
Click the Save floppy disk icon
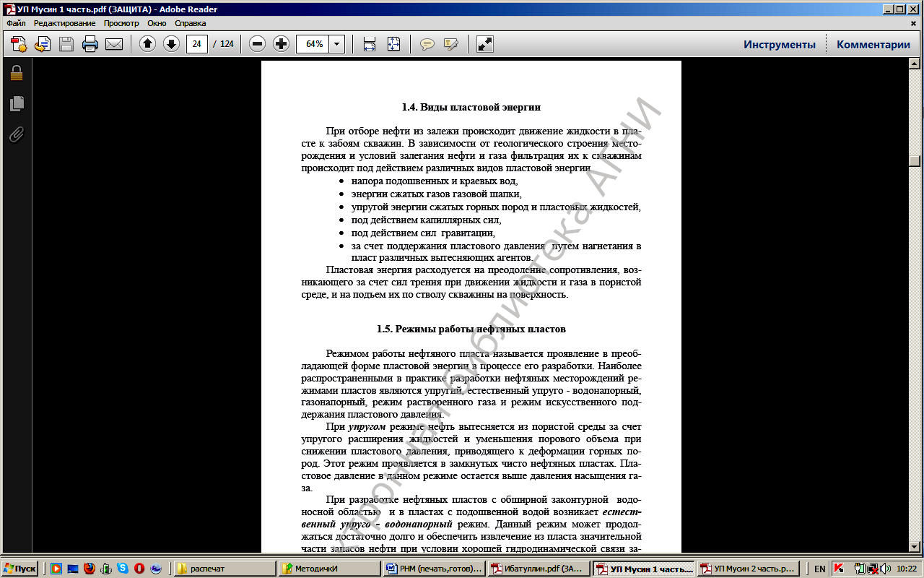click(66, 44)
